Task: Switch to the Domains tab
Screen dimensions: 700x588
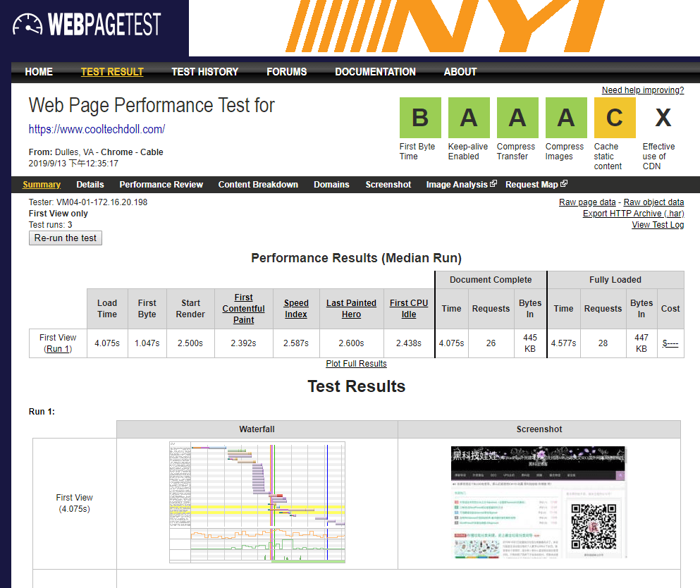Action: pyautogui.click(x=332, y=185)
